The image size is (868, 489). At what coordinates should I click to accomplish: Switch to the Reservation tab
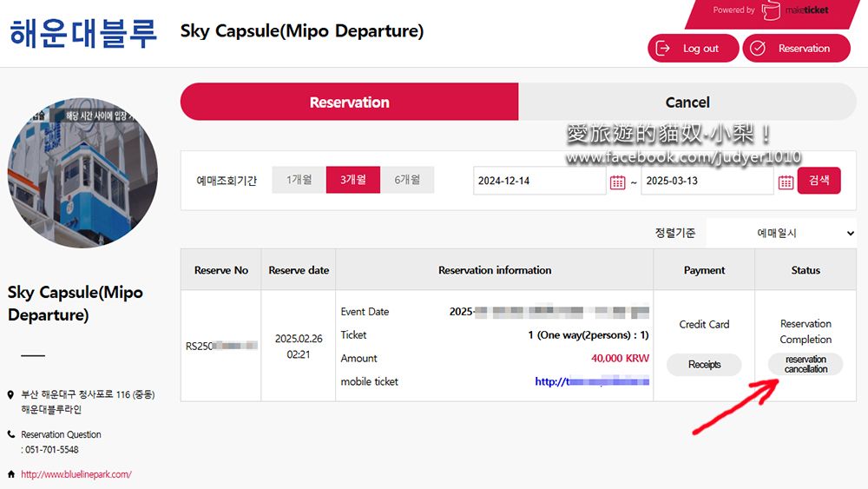tap(349, 102)
